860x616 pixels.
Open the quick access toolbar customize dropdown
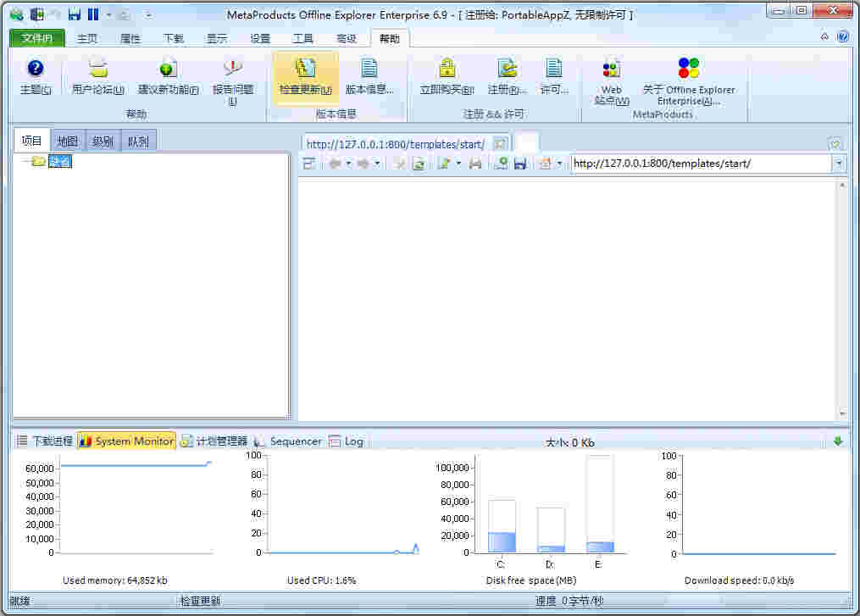point(149,14)
